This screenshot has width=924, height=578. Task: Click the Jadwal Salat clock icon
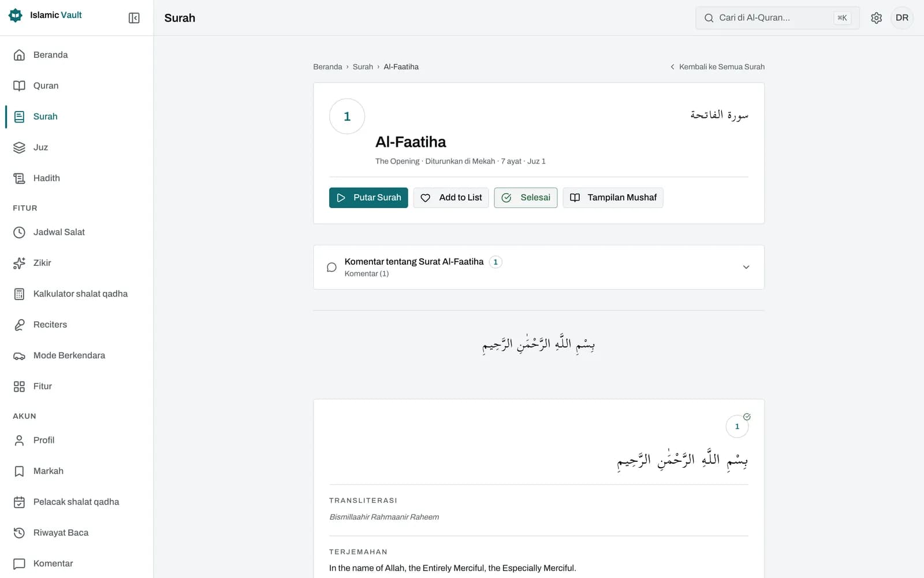pos(19,232)
